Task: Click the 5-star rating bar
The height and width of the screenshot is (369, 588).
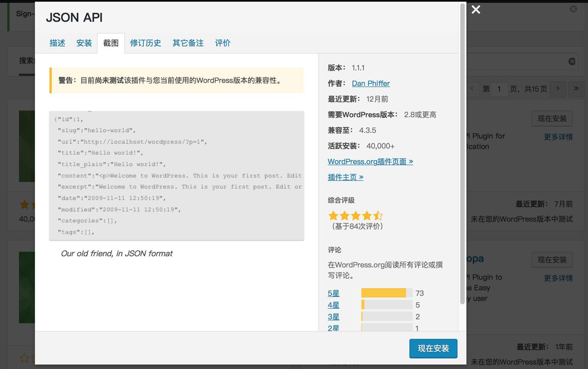Action: coord(387,293)
